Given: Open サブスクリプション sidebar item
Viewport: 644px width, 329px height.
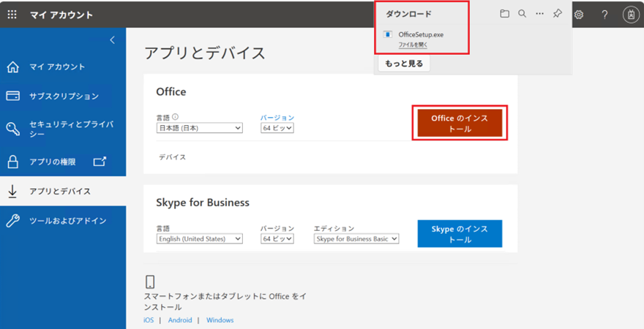Looking at the screenshot, I should click(x=63, y=96).
